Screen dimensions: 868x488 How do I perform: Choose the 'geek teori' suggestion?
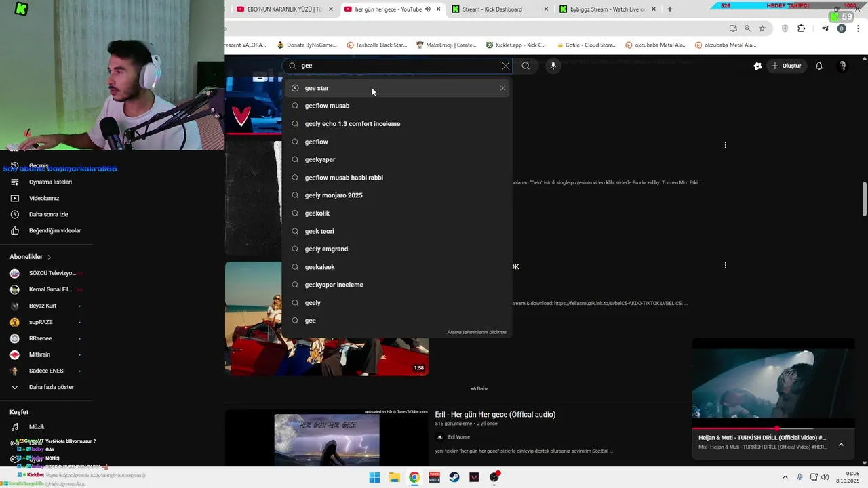coord(397,231)
